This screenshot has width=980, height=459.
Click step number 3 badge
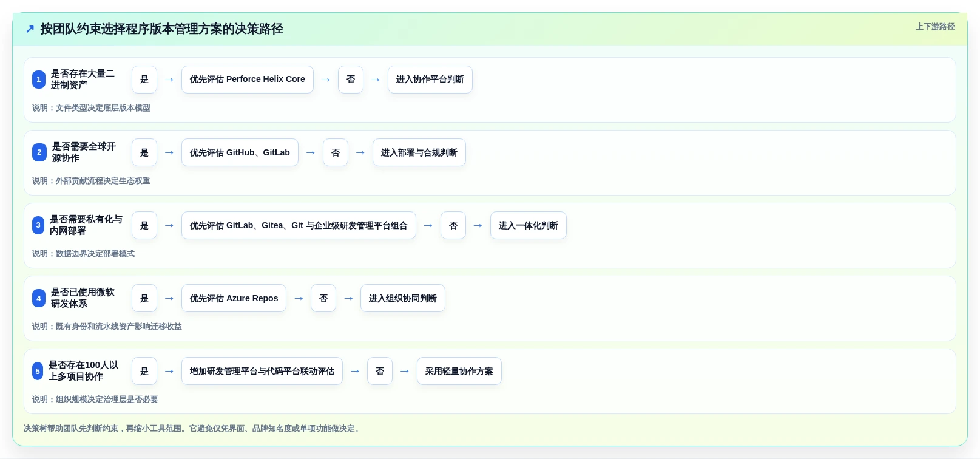tap(38, 225)
